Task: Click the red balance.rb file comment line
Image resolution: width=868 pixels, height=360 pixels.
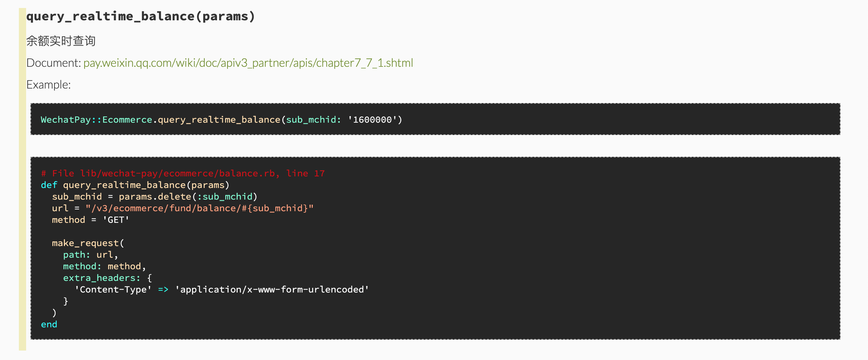Action: pos(183,173)
